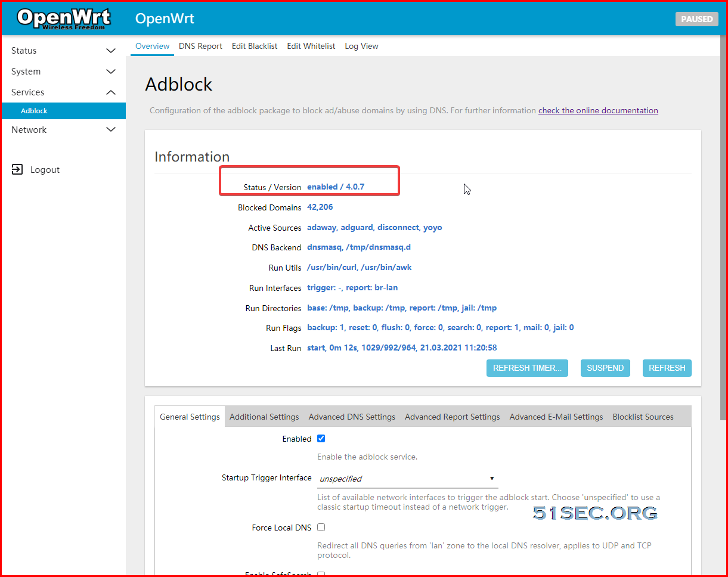Click the 'enabled / 4.0.7' status value

(x=336, y=187)
